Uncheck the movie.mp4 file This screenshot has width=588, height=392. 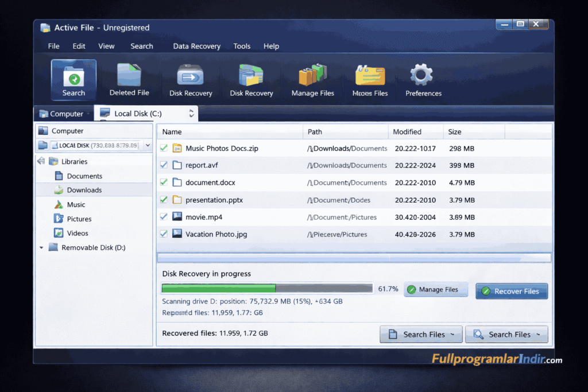164,217
